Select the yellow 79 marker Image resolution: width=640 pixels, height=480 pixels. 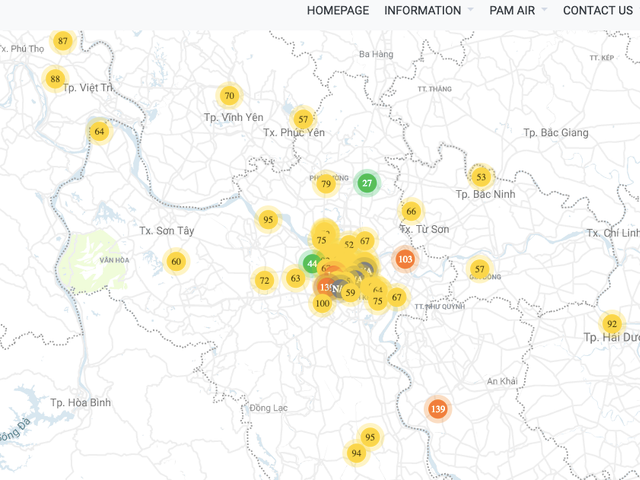pos(325,183)
